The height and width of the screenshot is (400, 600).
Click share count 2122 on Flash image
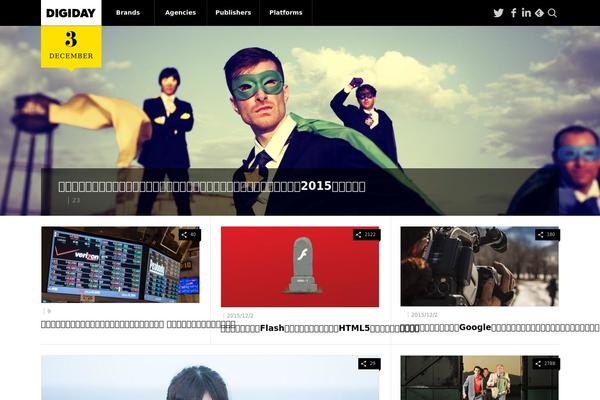point(366,235)
